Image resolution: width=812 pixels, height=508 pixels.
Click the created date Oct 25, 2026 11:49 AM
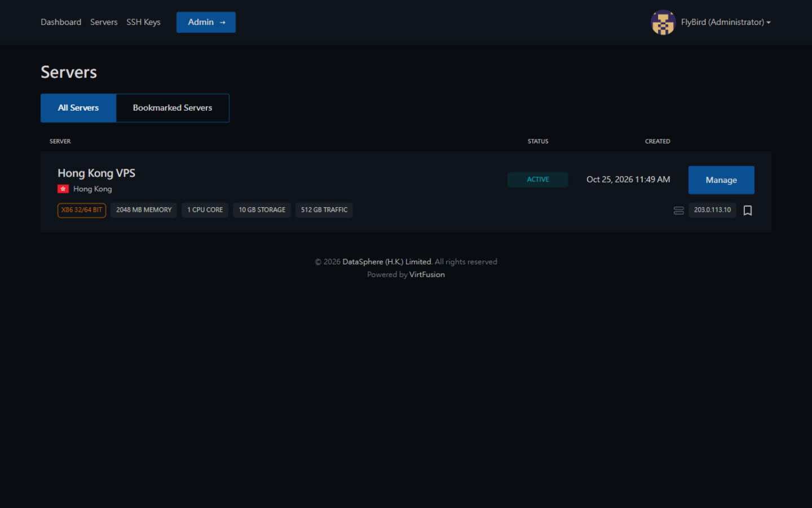click(x=628, y=179)
